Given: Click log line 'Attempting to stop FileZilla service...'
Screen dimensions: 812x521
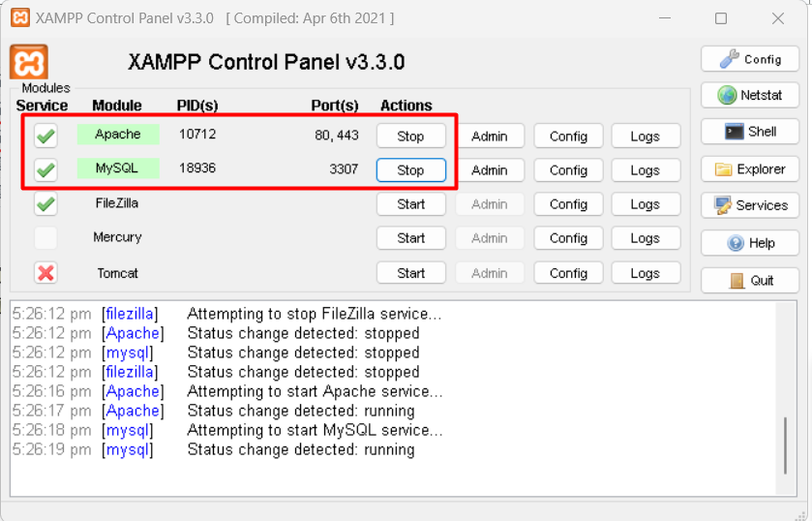Looking at the screenshot, I should pos(315,314).
